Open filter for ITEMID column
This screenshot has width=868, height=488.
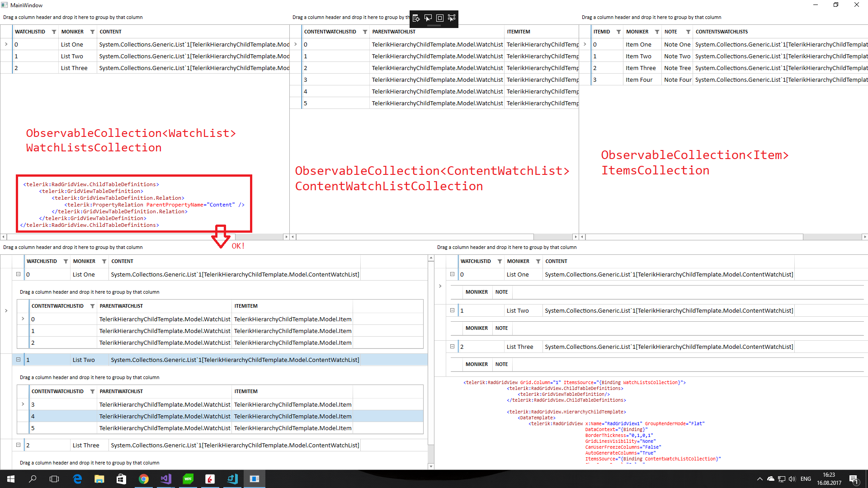[x=618, y=32]
